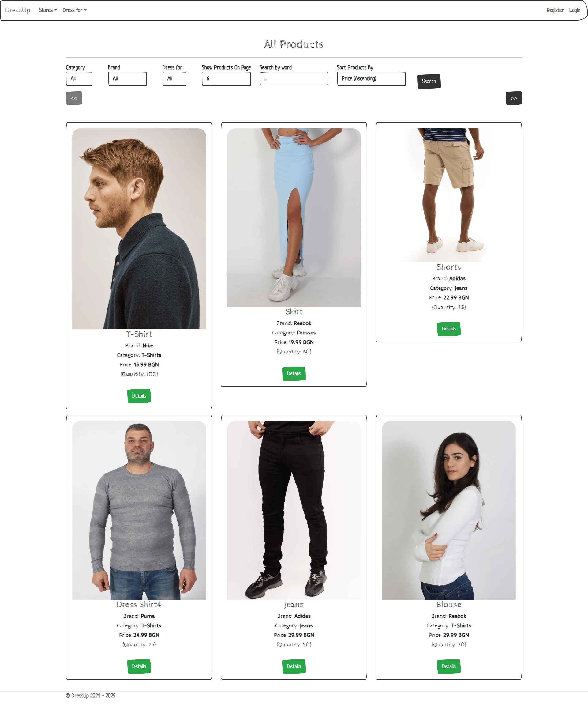Image resolution: width=588 pixels, height=721 pixels.
Task: Open the Login link
Action: (575, 10)
